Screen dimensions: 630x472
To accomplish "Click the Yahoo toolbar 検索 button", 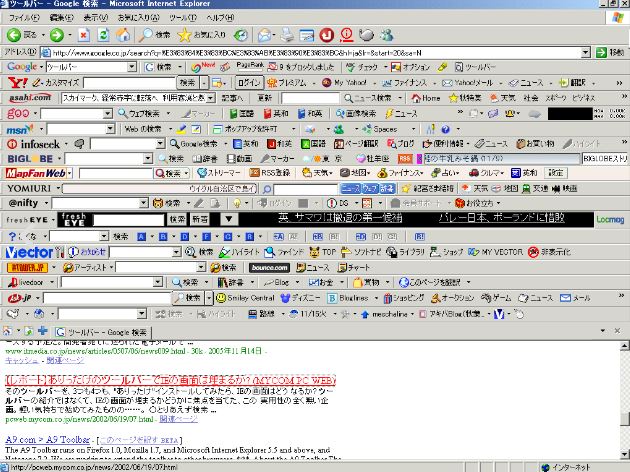I will click(x=187, y=83).
